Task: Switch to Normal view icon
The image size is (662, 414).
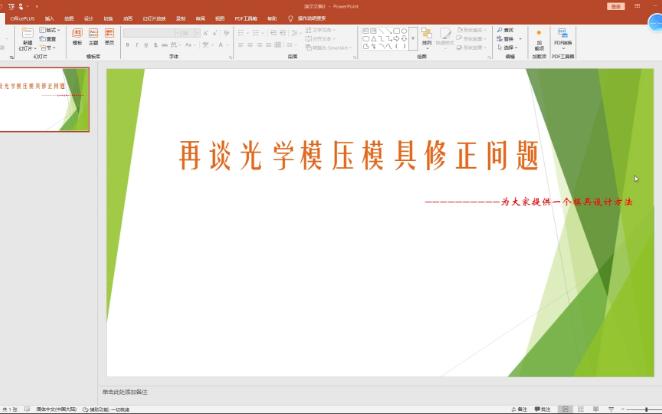Action: click(x=564, y=409)
